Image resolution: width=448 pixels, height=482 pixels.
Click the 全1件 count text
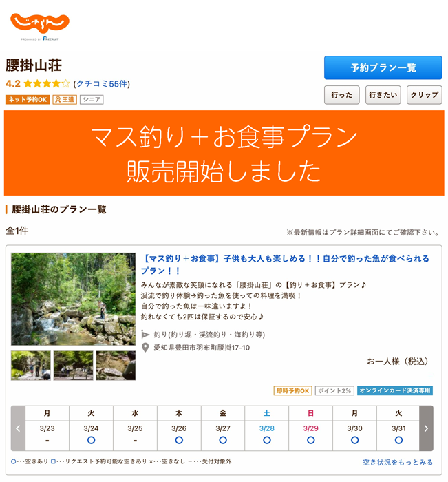pyautogui.click(x=17, y=231)
